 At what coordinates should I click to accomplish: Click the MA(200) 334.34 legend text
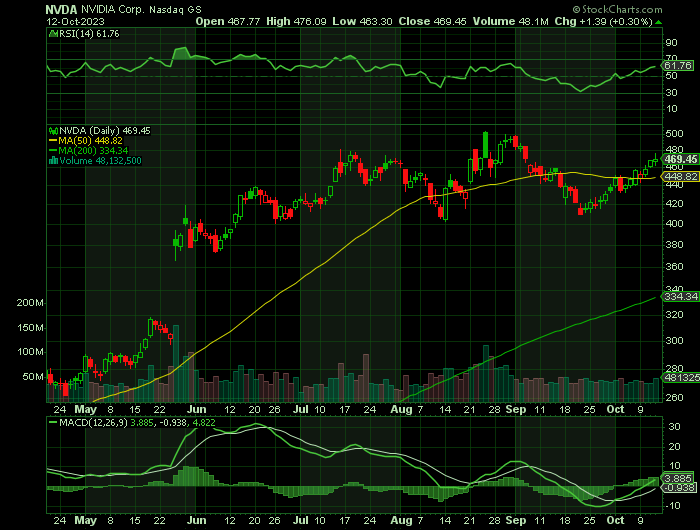tap(94, 150)
